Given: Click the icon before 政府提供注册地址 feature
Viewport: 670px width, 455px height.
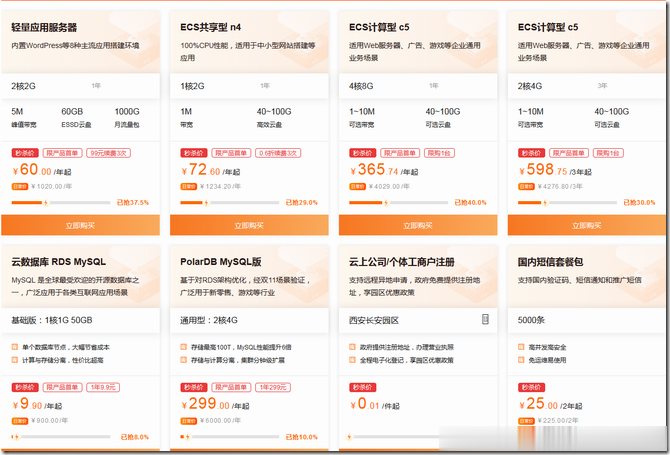Looking at the screenshot, I should point(352,347).
